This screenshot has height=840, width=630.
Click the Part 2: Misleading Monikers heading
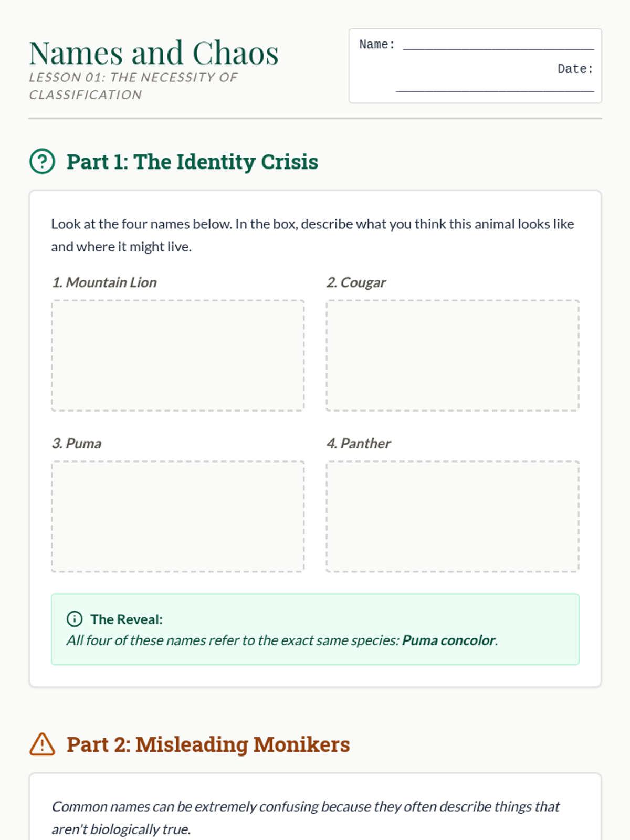(208, 744)
